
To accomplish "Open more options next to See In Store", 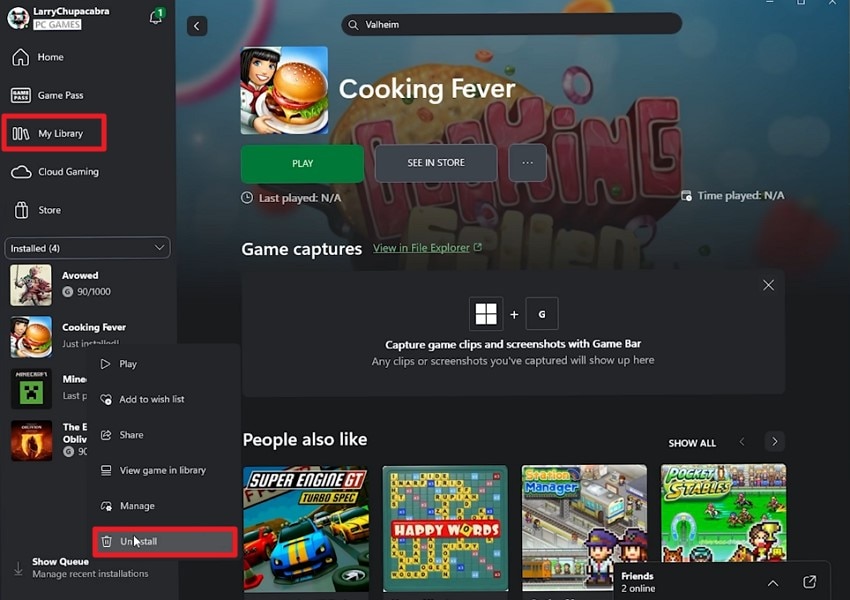I will click(x=527, y=163).
